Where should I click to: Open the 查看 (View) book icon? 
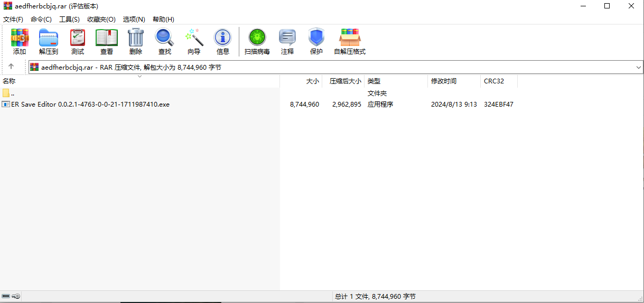point(107,41)
